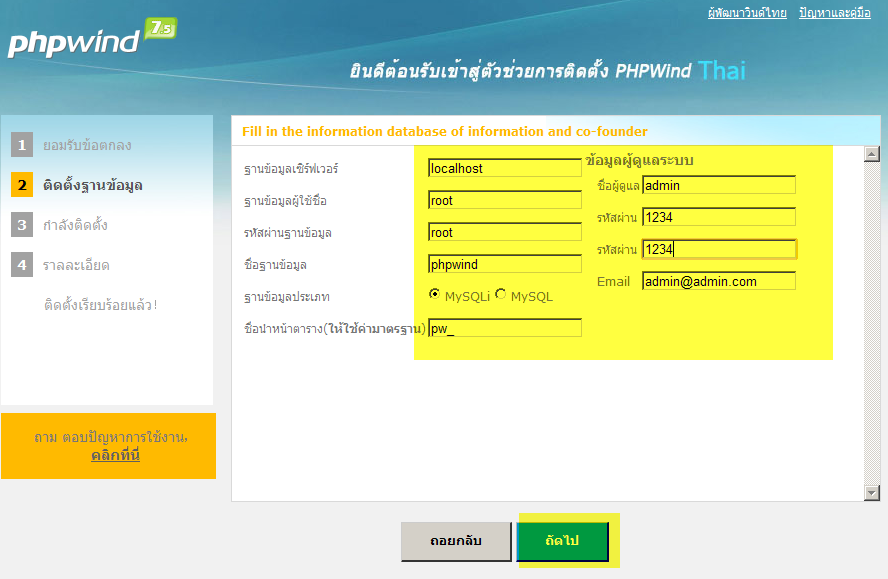Open the ปัญหาและคู่มือ link

835,12
